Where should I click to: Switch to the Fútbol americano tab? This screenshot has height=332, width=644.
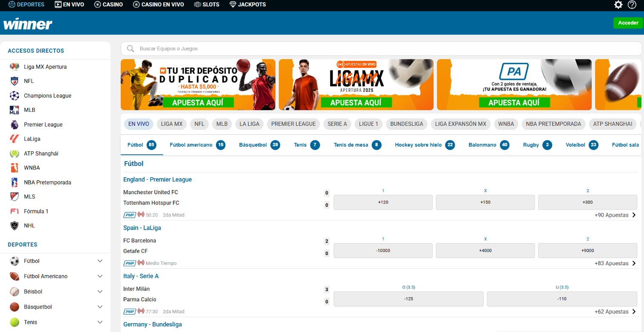(197, 145)
